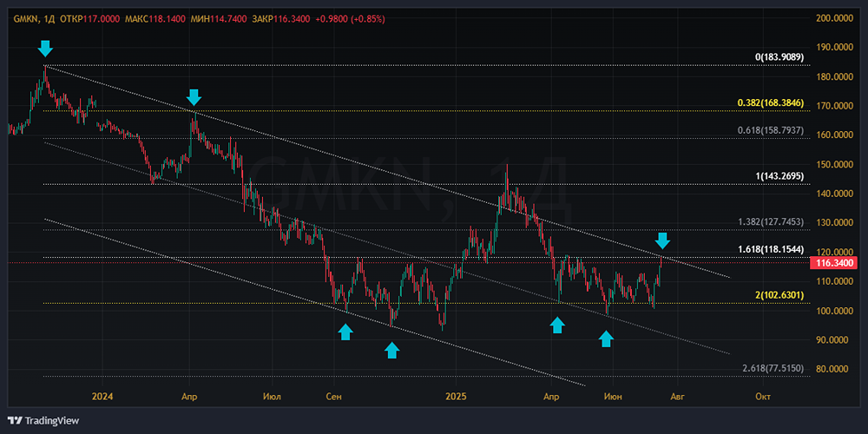This screenshot has height=434, width=868.
Task: Select the 0.618(158.7937) Fibonacci level label
Action: [x=771, y=131]
